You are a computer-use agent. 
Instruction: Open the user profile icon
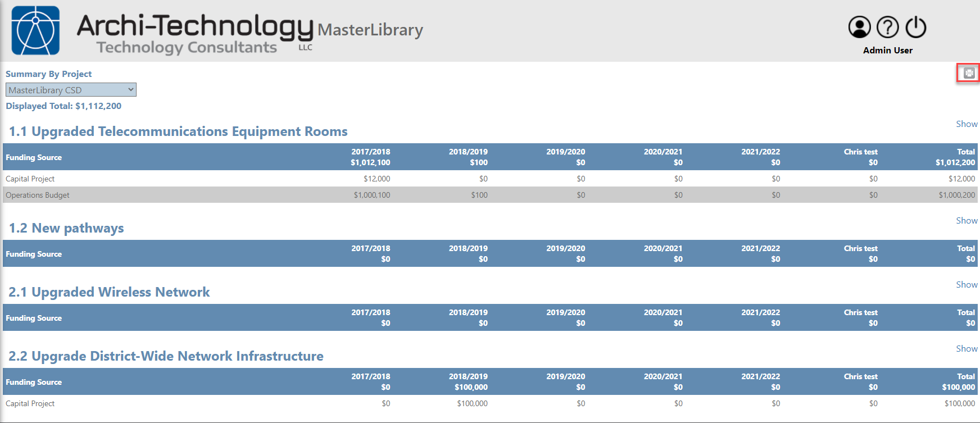coord(859,27)
